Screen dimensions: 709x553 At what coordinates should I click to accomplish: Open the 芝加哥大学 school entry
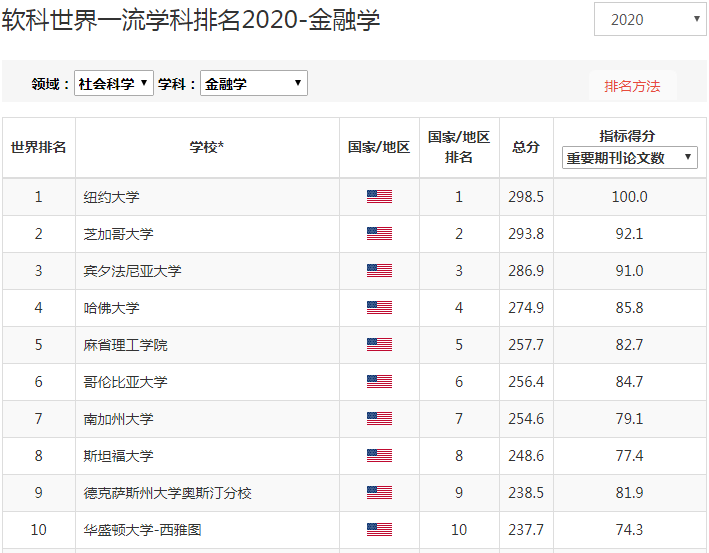pyautogui.click(x=118, y=234)
